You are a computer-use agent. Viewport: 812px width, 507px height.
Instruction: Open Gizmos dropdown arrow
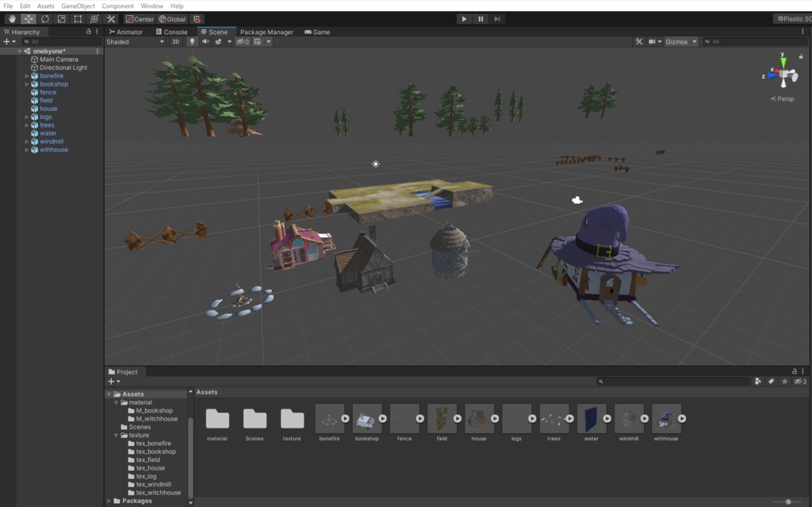695,41
